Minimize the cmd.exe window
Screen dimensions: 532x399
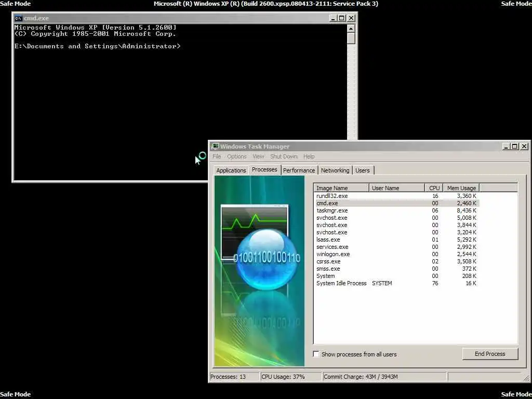tap(333, 18)
